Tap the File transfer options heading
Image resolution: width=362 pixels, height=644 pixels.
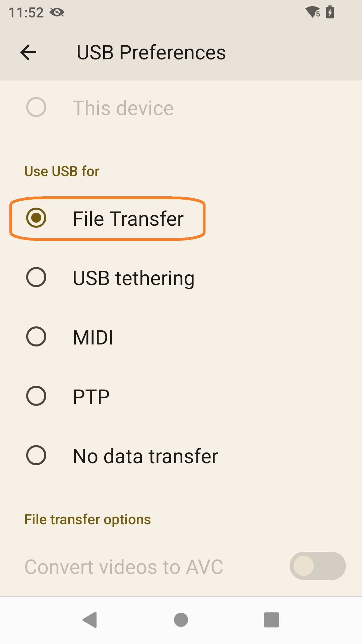(x=87, y=519)
